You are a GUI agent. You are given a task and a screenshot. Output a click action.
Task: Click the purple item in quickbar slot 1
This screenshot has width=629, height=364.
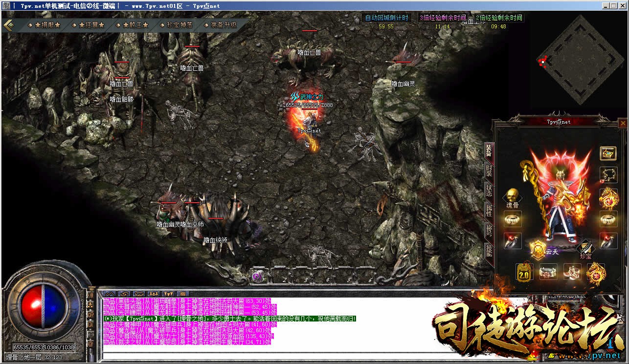pos(257,276)
